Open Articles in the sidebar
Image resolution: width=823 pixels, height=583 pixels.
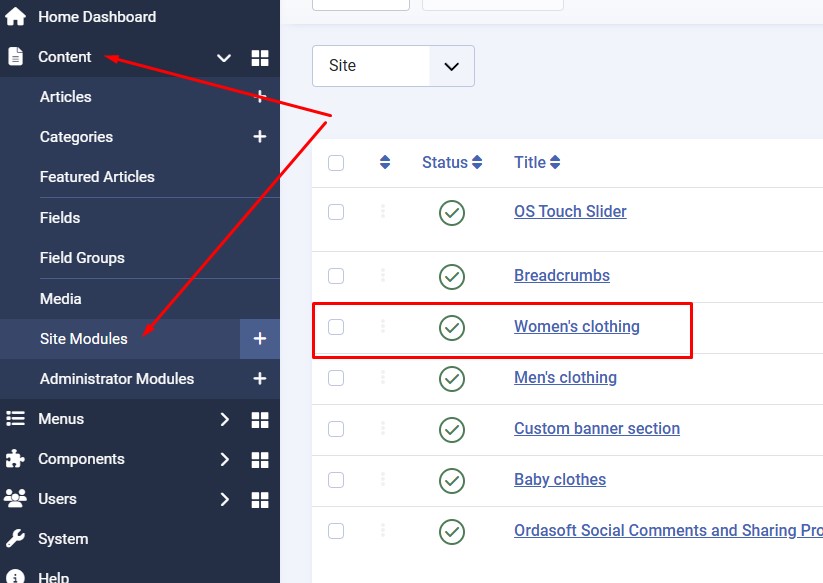tap(66, 97)
